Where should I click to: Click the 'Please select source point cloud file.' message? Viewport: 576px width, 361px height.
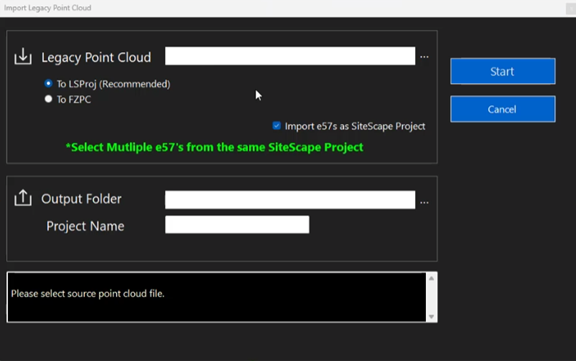click(87, 293)
